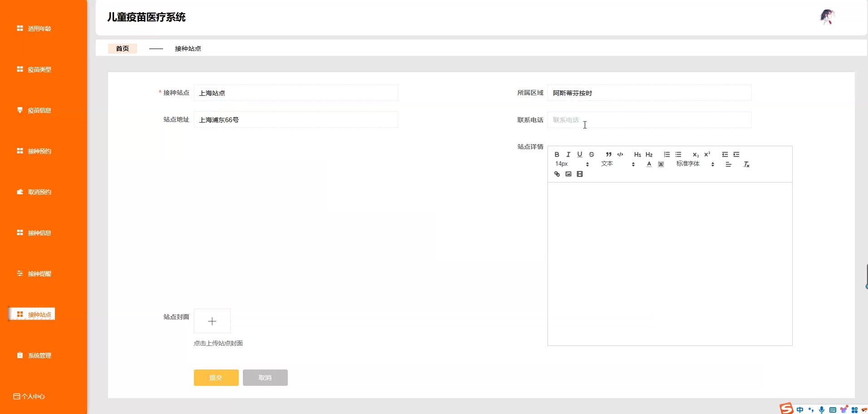This screenshot has width=868, height=414.
Task: Open 个人中心 in the sidebar
Action: (x=29, y=396)
